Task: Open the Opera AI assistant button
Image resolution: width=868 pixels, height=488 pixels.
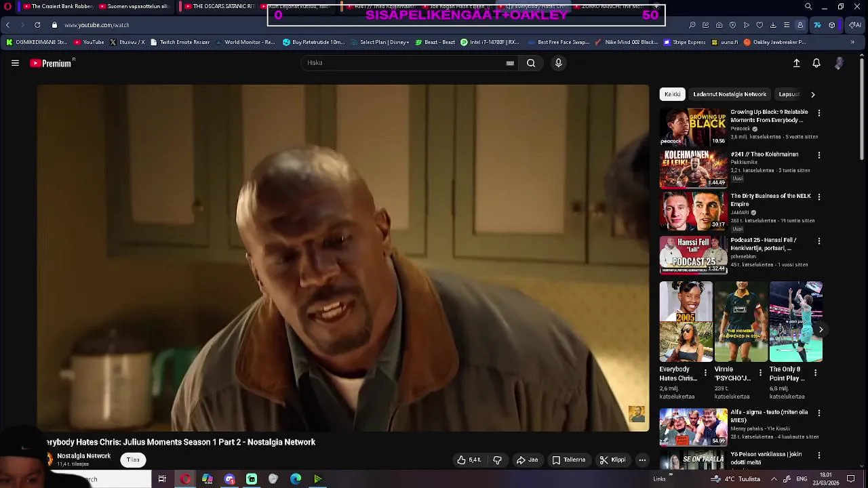Action: pyautogui.click(x=854, y=25)
